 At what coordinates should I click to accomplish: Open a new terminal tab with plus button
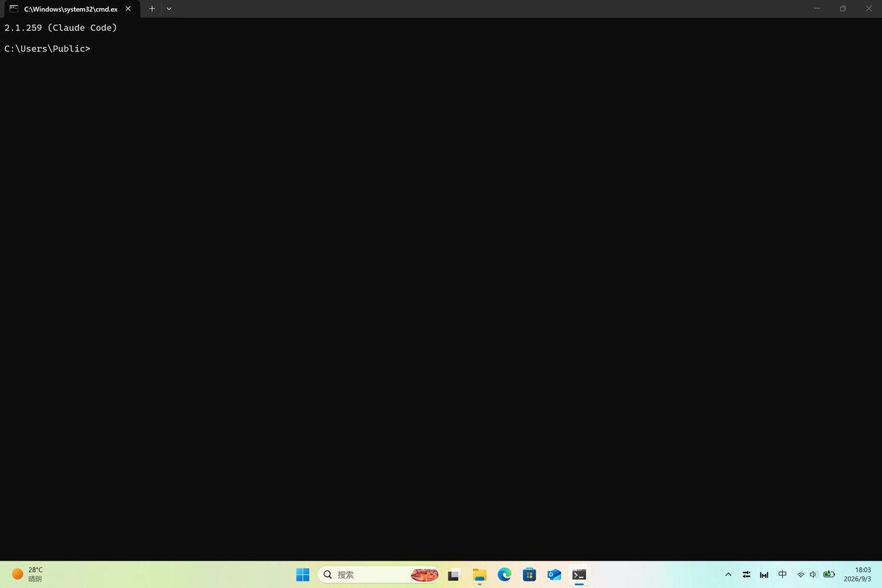pos(152,9)
